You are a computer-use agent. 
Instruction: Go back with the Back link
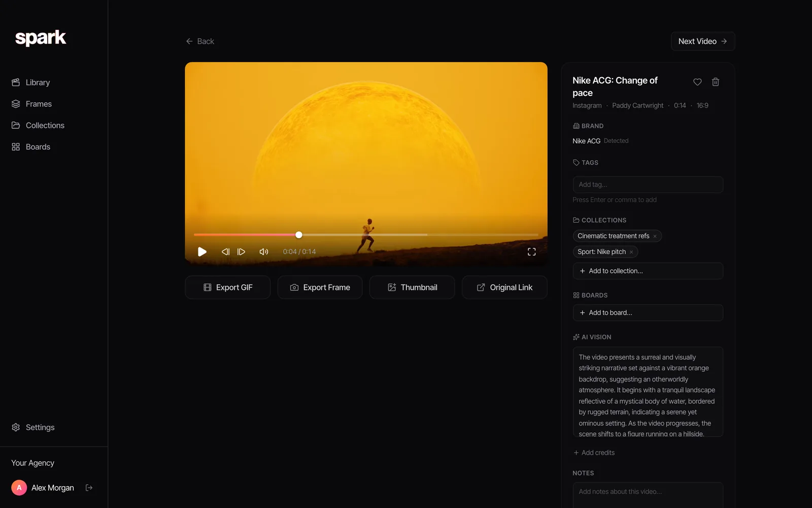click(x=200, y=41)
